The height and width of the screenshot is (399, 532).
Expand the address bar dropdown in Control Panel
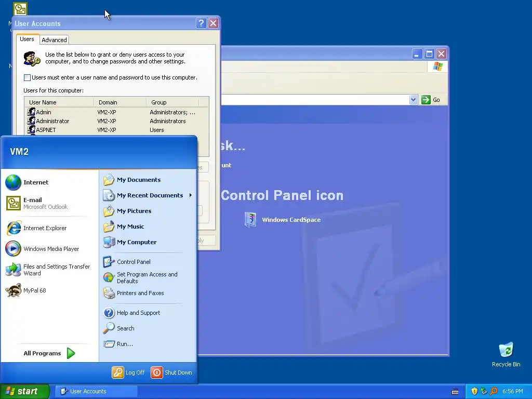tap(413, 100)
